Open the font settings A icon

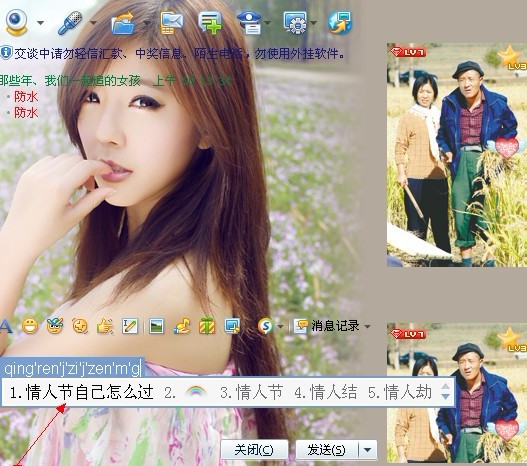coord(6,326)
